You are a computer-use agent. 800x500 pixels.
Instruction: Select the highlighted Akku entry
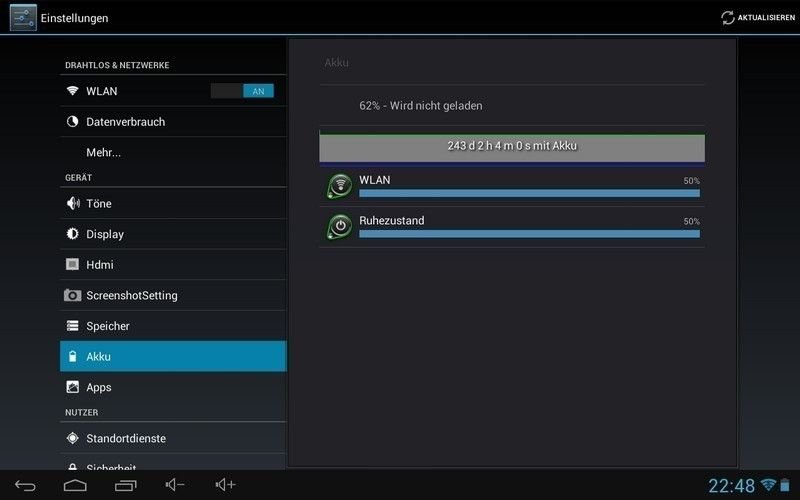tap(173, 356)
